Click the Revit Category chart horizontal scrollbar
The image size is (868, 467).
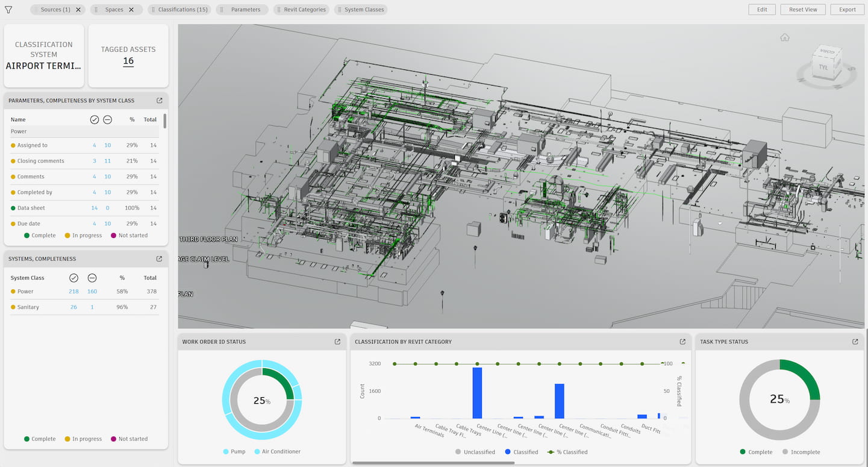(x=433, y=463)
